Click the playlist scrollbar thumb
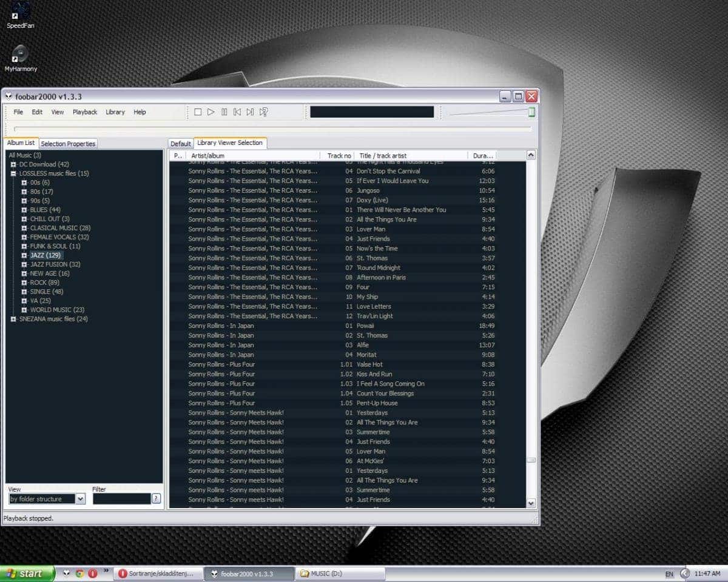Screen dimensions: 728x582 point(531,460)
